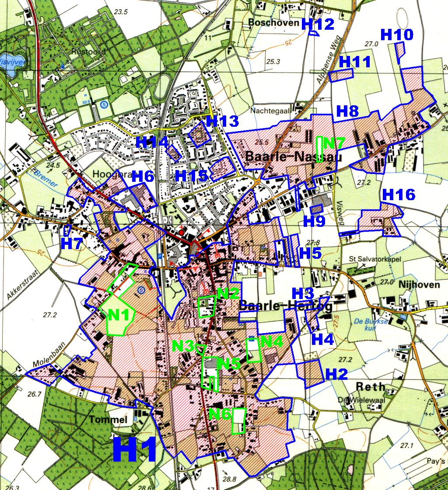
Task: Click the green N7 label
Action: [x=334, y=143]
